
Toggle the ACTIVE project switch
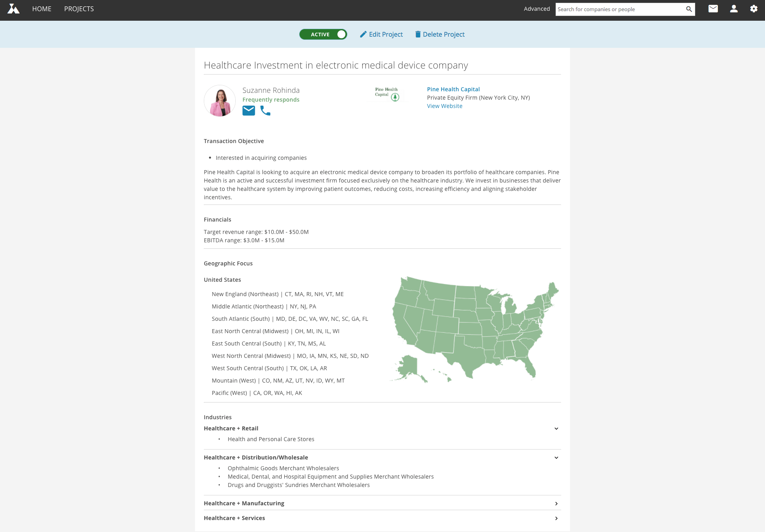click(x=323, y=34)
